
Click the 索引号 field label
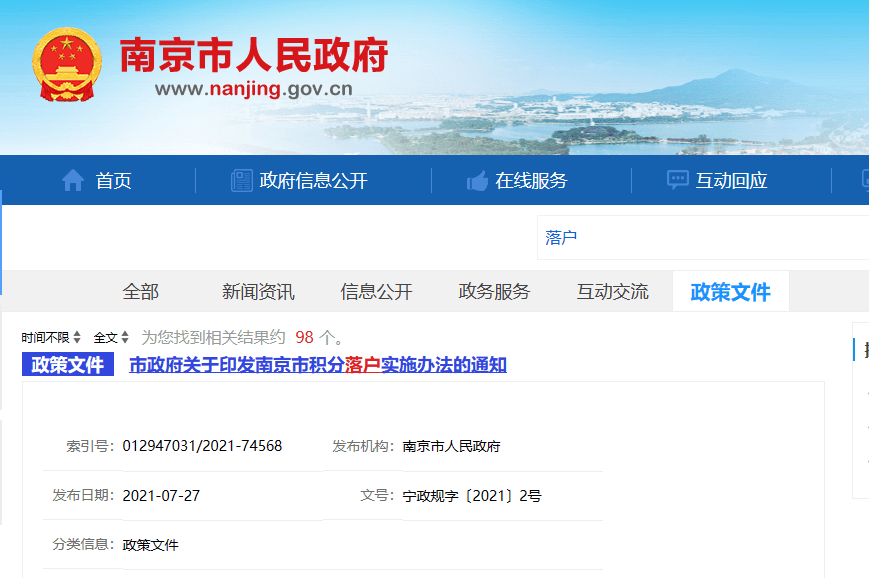[90, 446]
